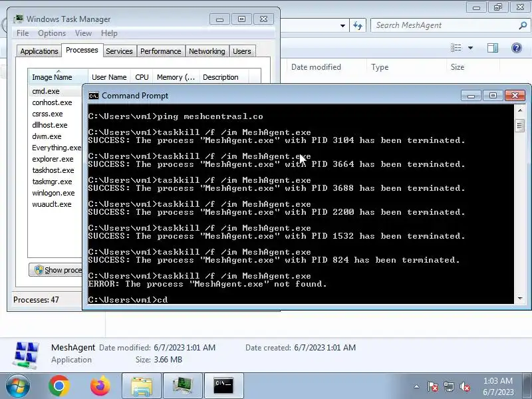Close the Command Prompt window
Screen dimensions: 532x399
point(515,96)
